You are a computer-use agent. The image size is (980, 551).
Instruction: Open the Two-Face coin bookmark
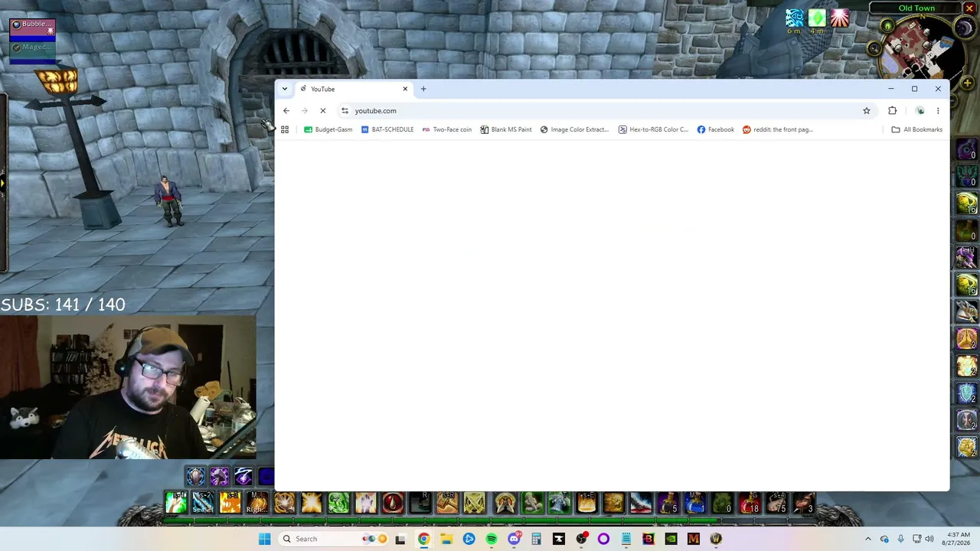pyautogui.click(x=447, y=129)
